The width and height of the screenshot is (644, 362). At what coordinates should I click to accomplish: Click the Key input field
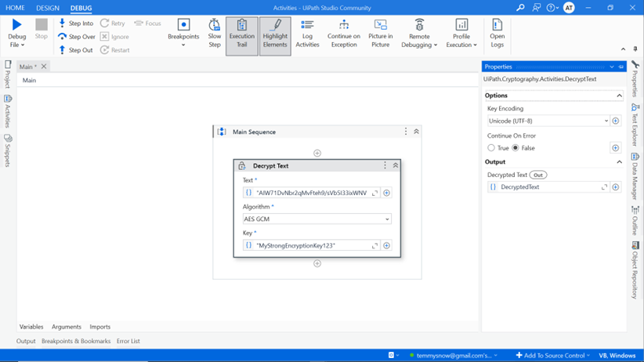coord(311,245)
